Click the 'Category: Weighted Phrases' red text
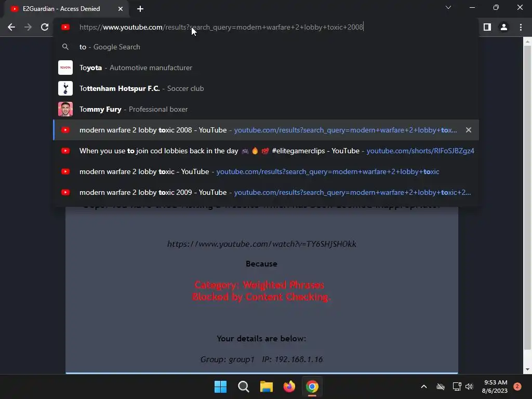532x399 pixels. 259,285
